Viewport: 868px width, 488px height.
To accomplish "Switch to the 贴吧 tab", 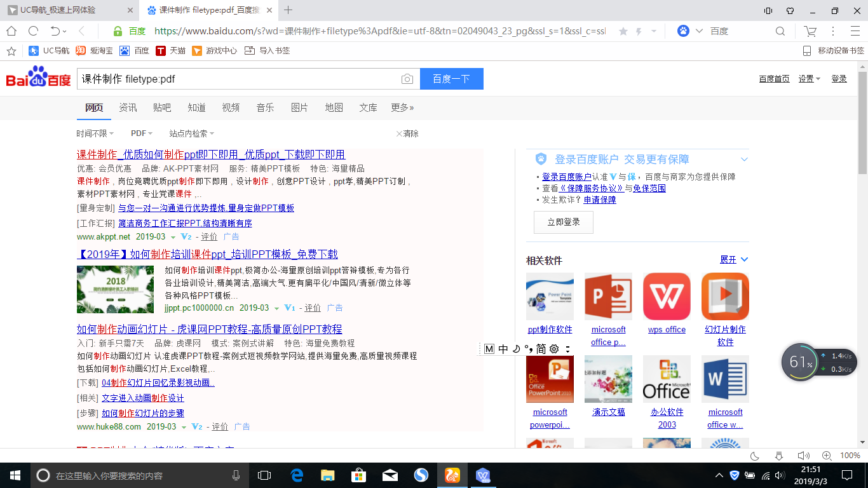I will (x=162, y=107).
